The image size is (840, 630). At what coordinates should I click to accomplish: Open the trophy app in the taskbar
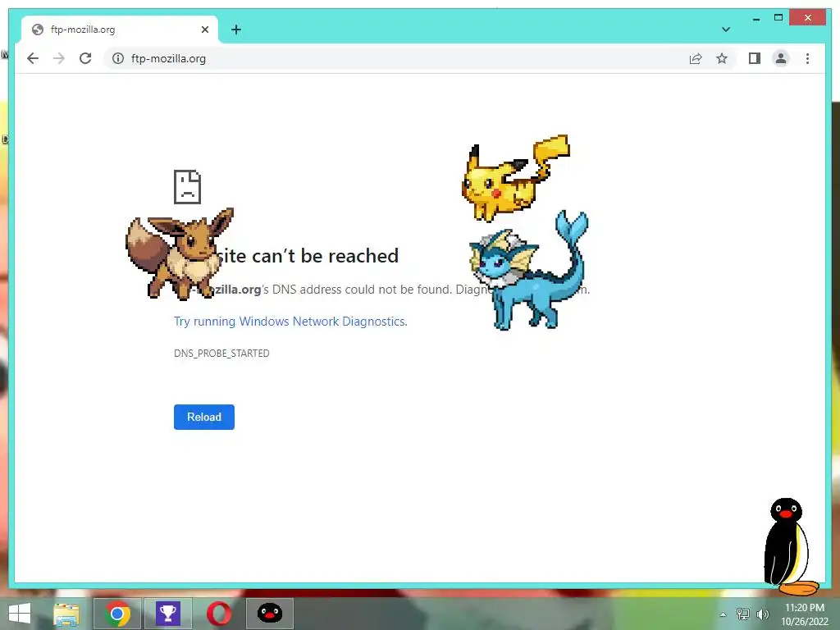click(168, 614)
